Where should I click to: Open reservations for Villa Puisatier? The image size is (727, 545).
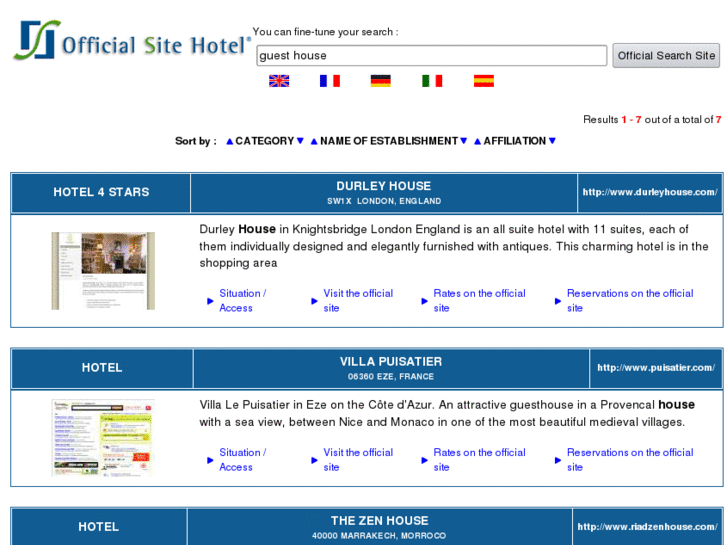(630, 460)
